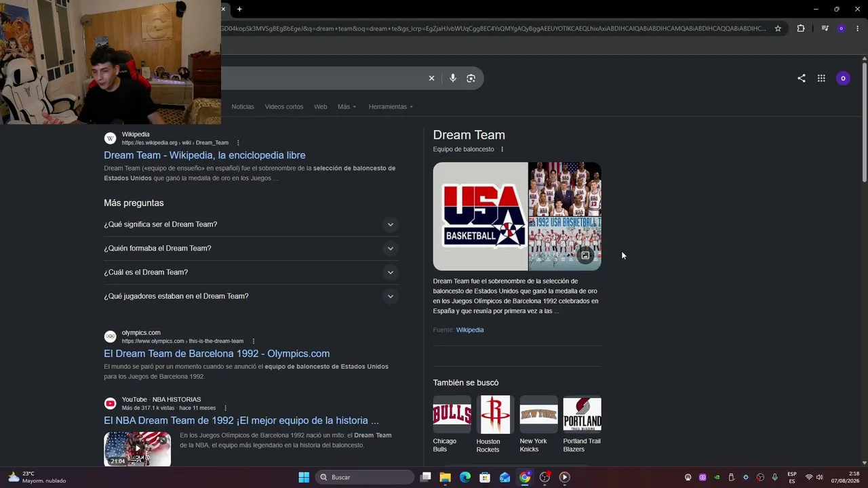This screenshot has width=868, height=488.
Task: Start voice search with microphone icon
Action: pos(453,78)
